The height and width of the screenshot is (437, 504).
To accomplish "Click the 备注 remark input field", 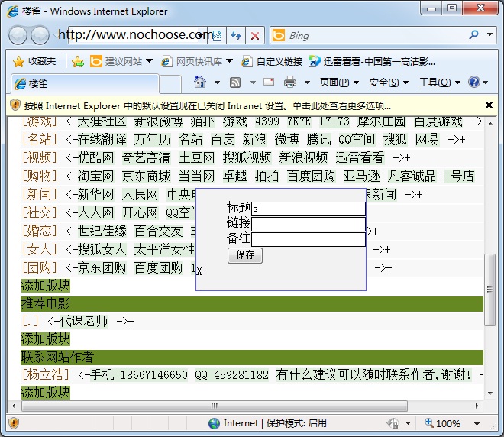I will click(x=309, y=239).
